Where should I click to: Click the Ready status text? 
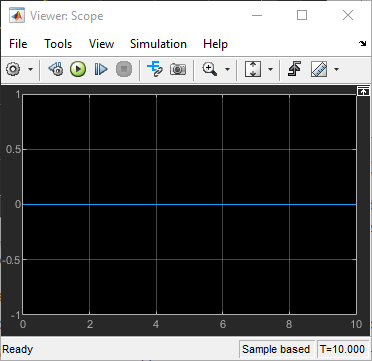(x=18, y=349)
